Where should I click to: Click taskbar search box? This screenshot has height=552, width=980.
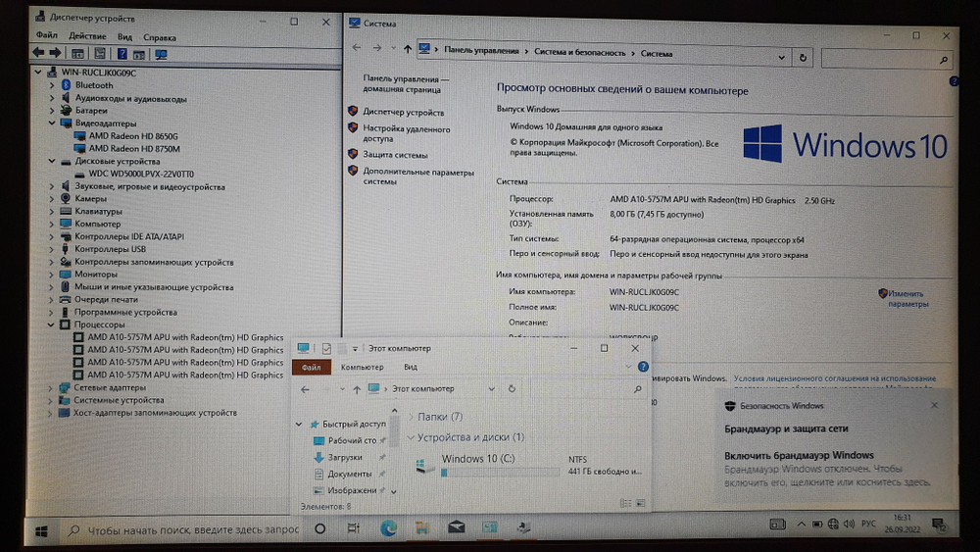point(182,530)
